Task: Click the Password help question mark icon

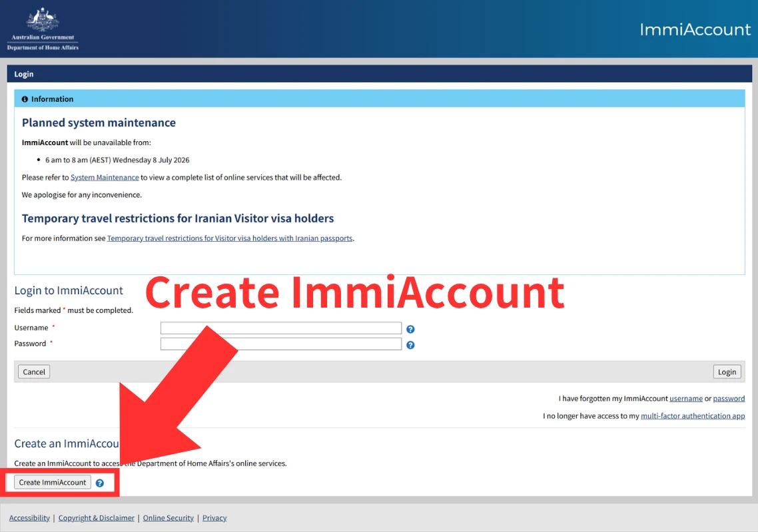Action: click(410, 345)
